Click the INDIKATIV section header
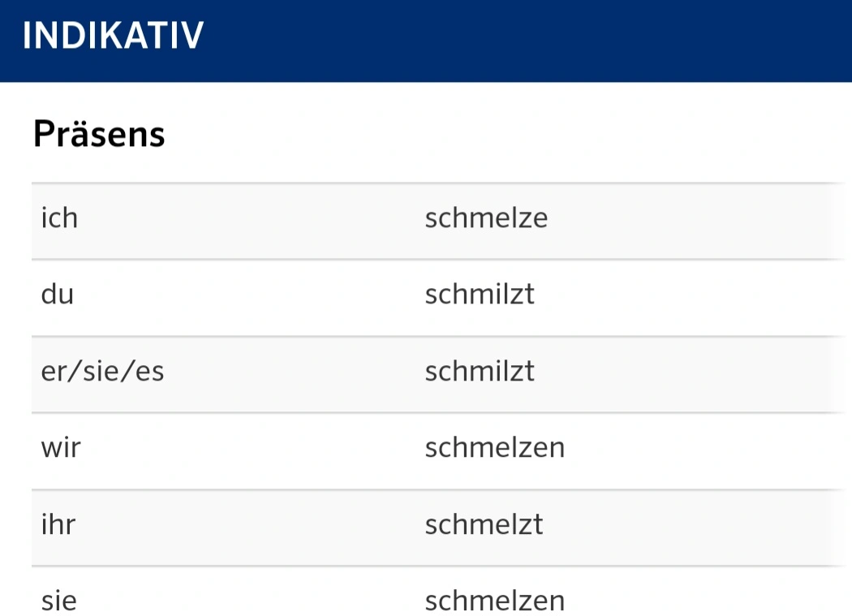This screenshot has width=852, height=616. coord(113,36)
